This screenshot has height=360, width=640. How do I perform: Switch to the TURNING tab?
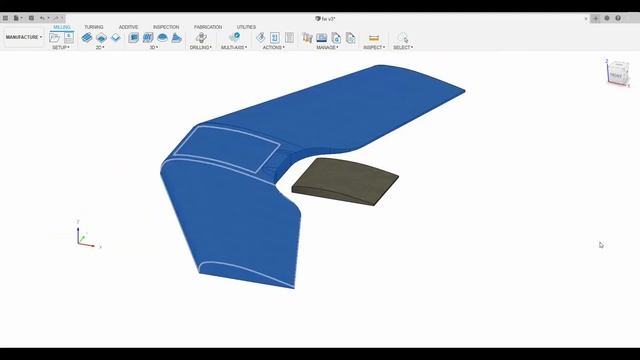tap(94, 27)
